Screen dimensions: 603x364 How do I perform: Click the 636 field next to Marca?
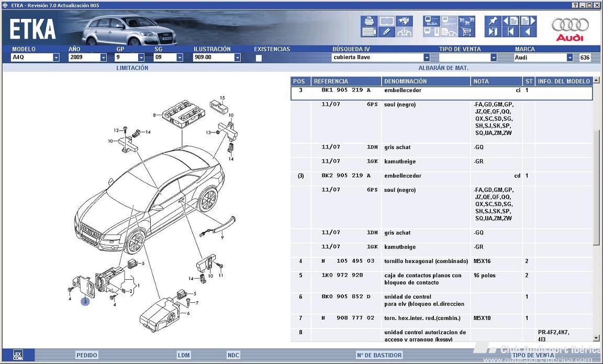[x=585, y=58]
